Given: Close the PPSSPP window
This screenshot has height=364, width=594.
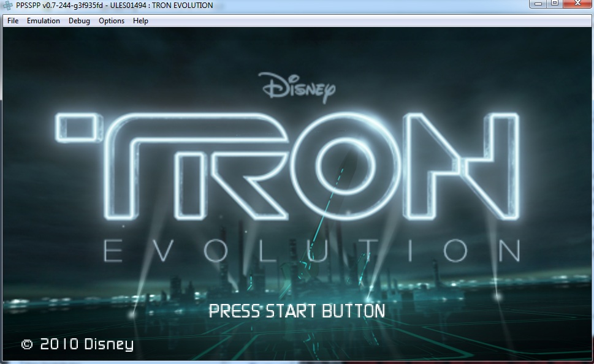Looking at the screenshot, I should point(577,4).
